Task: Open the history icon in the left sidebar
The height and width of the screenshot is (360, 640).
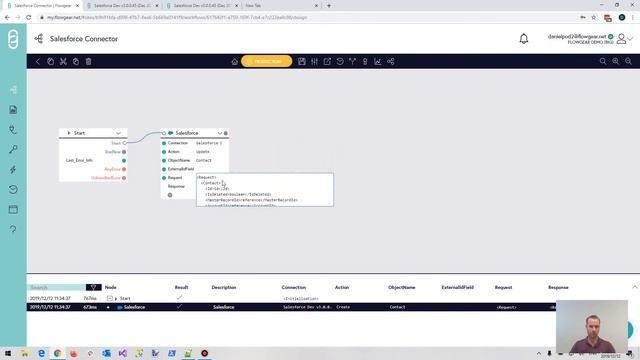Action: pos(13,189)
